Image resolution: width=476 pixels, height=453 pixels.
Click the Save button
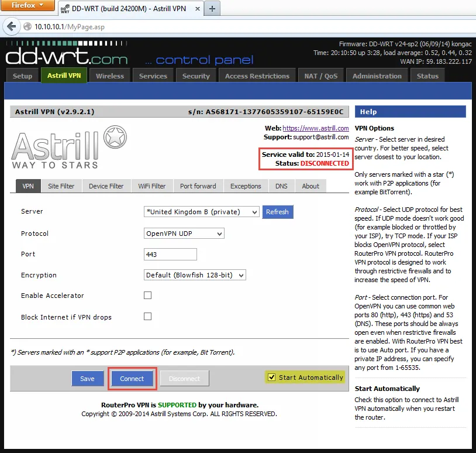coord(88,379)
